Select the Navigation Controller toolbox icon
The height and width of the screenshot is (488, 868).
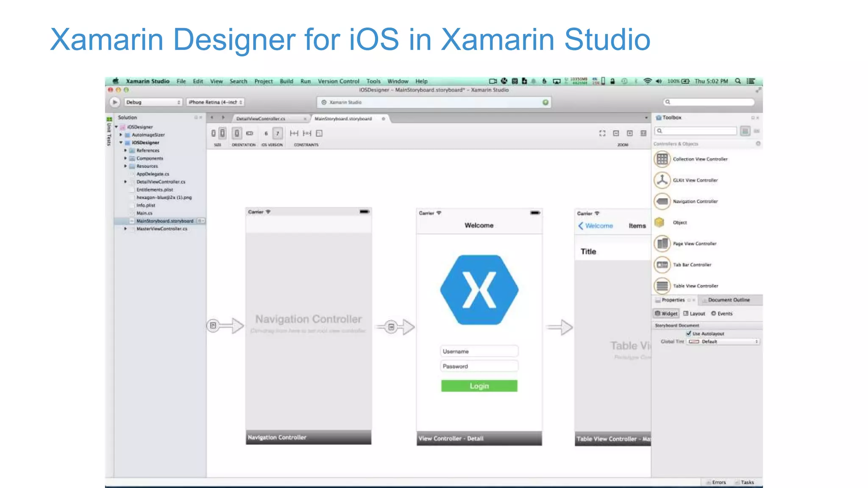click(x=662, y=201)
